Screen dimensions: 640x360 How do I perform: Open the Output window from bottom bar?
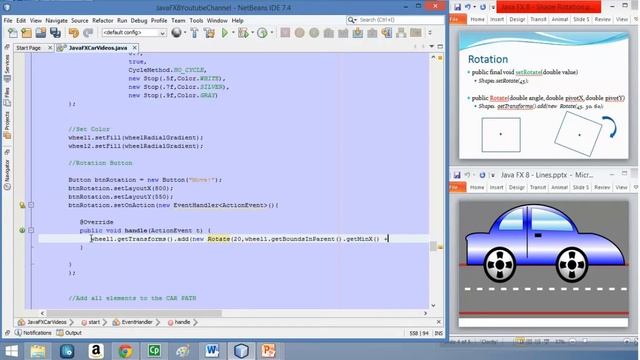[x=69, y=333]
